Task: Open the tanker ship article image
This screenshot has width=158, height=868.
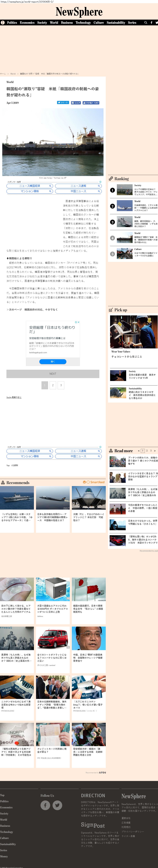Action: (53, 142)
